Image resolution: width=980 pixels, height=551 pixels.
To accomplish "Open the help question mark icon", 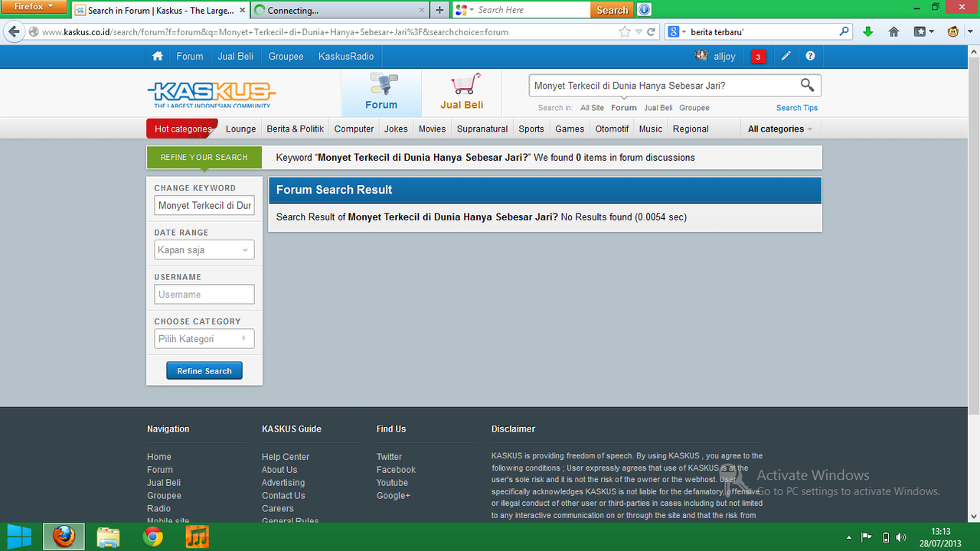I will pyautogui.click(x=810, y=56).
